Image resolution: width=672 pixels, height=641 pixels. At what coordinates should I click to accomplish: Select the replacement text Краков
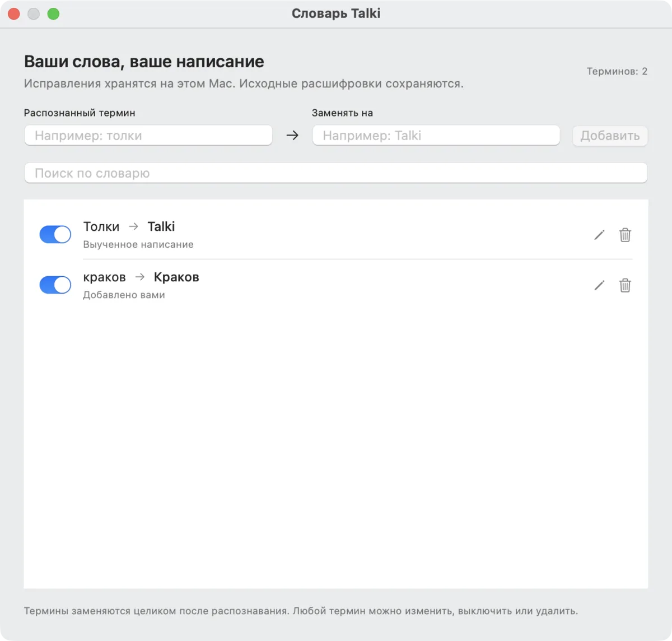(x=176, y=277)
